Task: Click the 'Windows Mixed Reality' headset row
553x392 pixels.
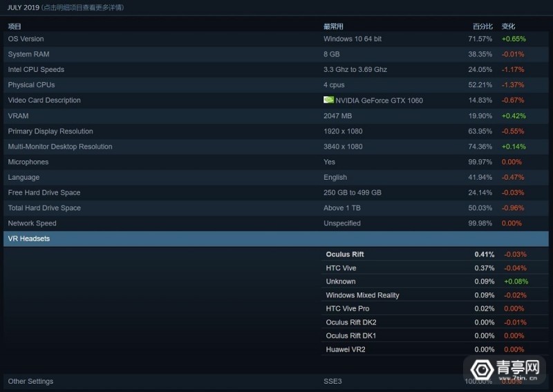Action: [435, 295]
